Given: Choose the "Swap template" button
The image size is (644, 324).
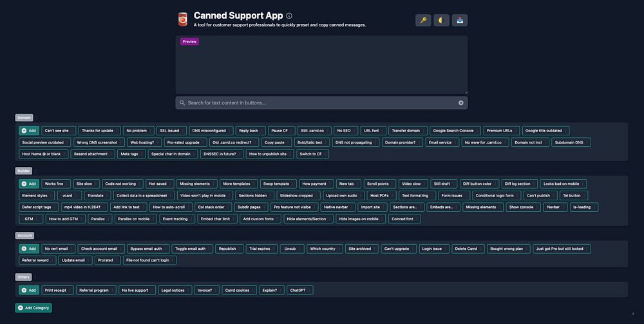Looking at the screenshot, I should coord(278,184).
